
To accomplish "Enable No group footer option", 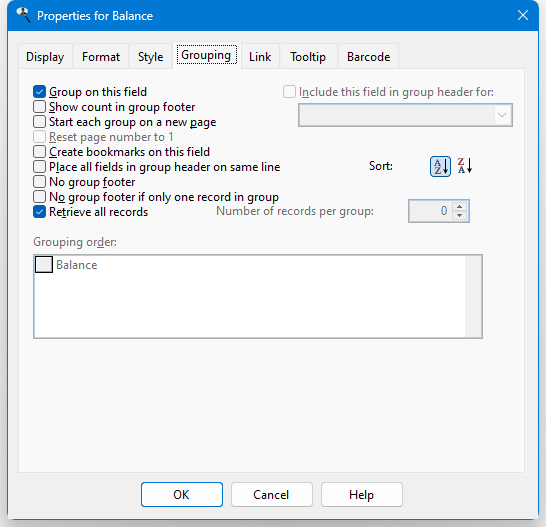I will (x=39, y=182).
